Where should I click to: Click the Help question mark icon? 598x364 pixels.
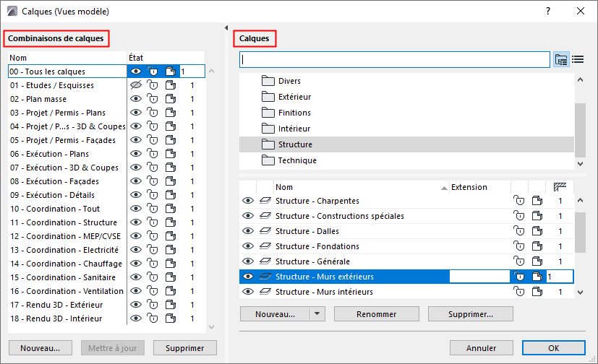pos(549,11)
